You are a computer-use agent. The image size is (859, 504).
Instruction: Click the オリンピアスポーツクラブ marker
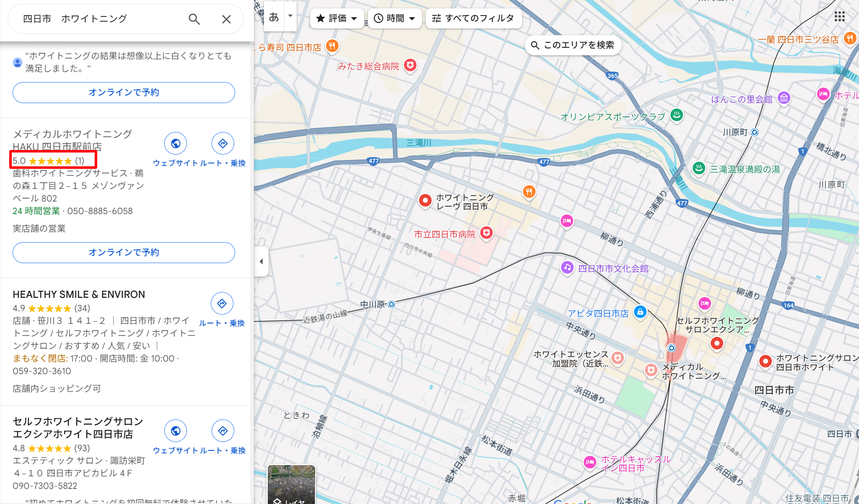click(676, 115)
